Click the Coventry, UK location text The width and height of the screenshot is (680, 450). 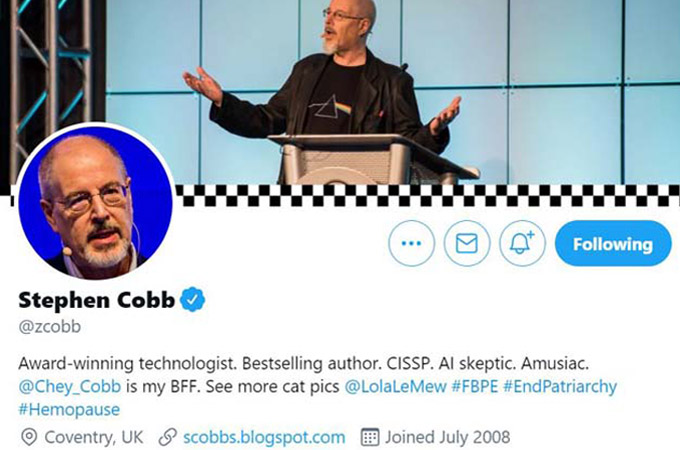pos(94,437)
